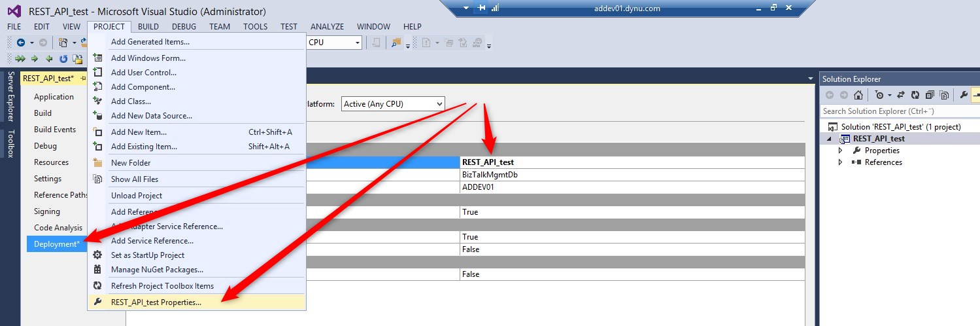Image resolution: width=980 pixels, height=326 pixels.
Task: Select Refresh Project Toolbox Items entry
Action: 197,286
